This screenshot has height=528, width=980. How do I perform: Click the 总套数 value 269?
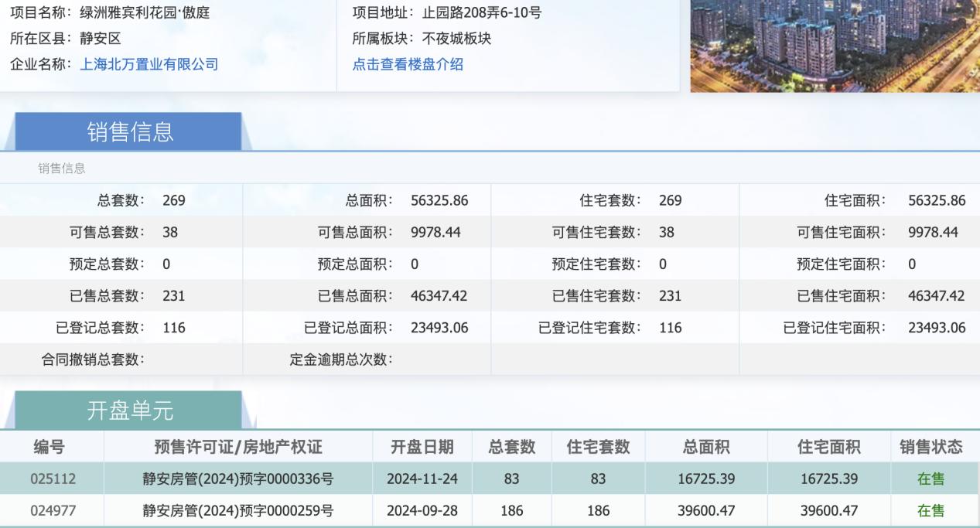pos(174,200)
